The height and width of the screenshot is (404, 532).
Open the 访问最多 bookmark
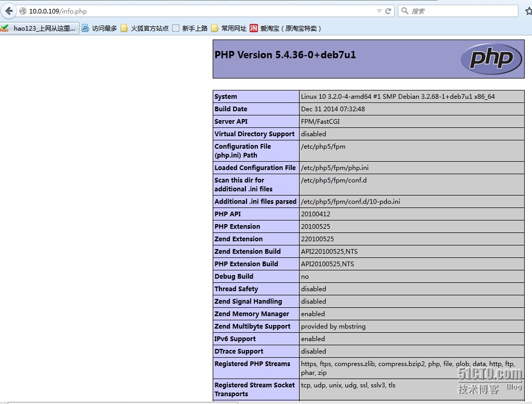point(99,28)
